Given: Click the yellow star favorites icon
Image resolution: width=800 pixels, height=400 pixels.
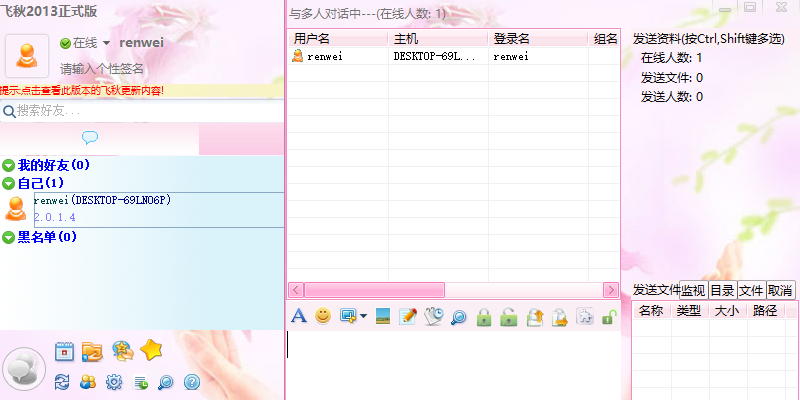Looking at the screenshot, I should coord(151,350).
